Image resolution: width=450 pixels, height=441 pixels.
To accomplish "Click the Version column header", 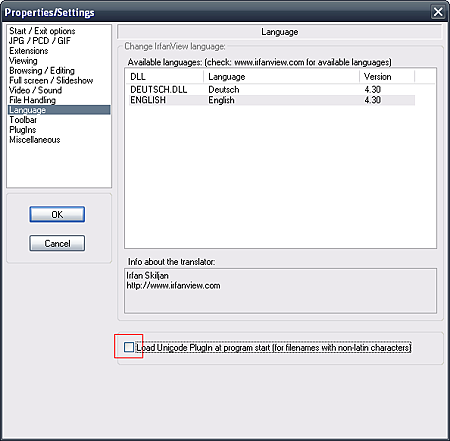I will click(x=387, y=77).
